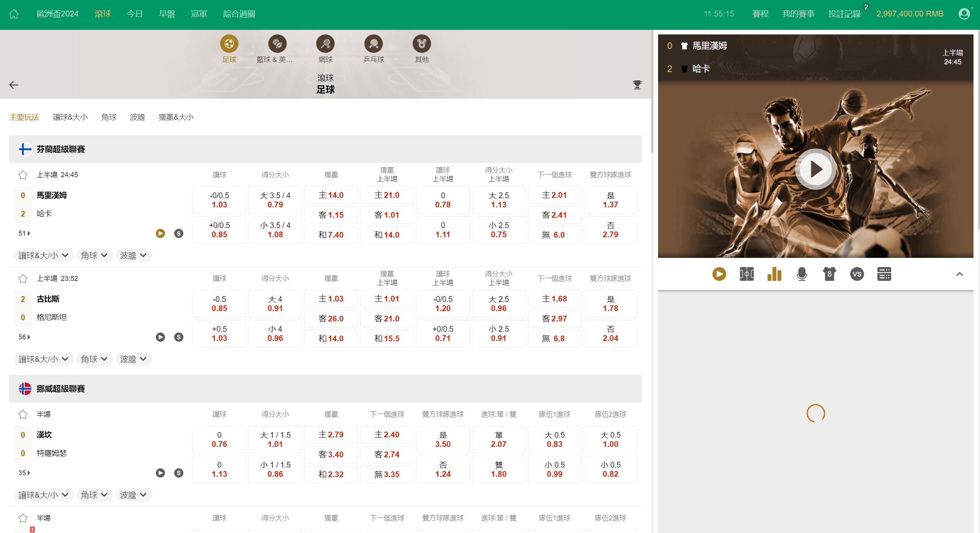Expand 讓球&大/小 dropdown under 馬里漢姆 match
This screenshot has width=980, height=533.
point(43,256)
